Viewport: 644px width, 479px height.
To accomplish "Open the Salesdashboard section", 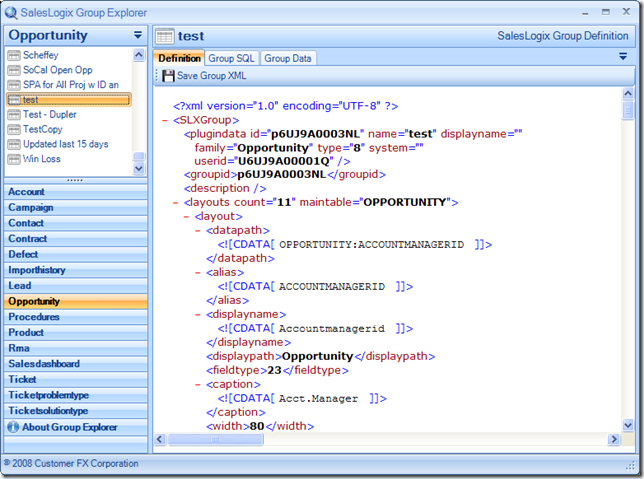I will [76, 364].
